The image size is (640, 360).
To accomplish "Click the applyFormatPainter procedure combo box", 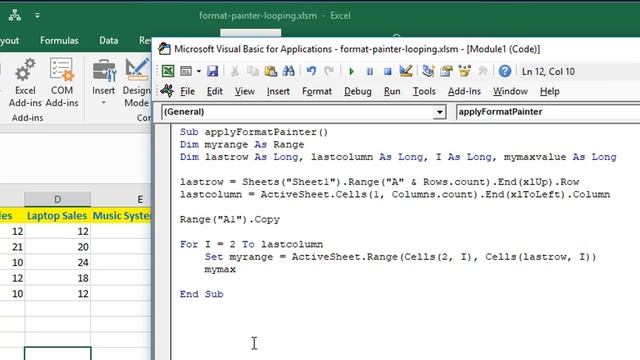I will point(548,112).
